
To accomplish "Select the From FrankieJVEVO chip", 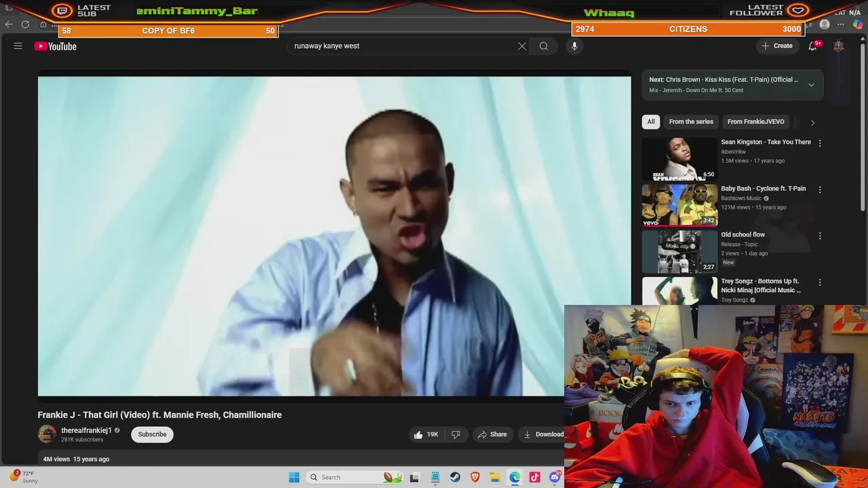I will click(x=756, y=122).
